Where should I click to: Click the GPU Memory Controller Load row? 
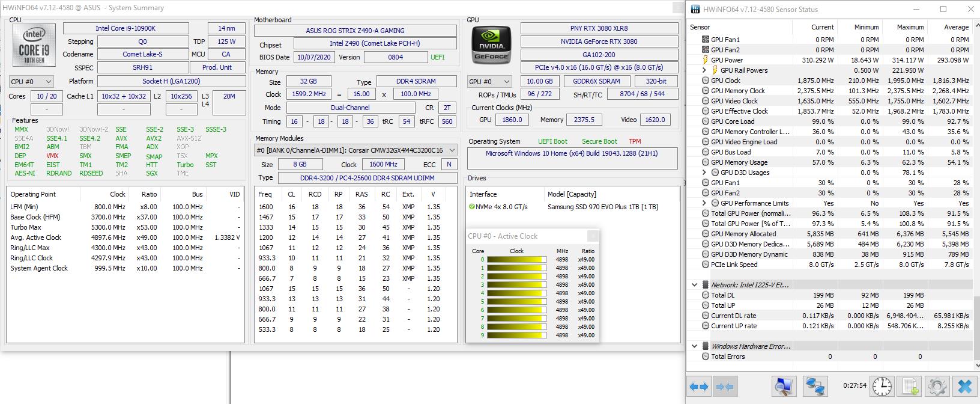click(830, 132)
